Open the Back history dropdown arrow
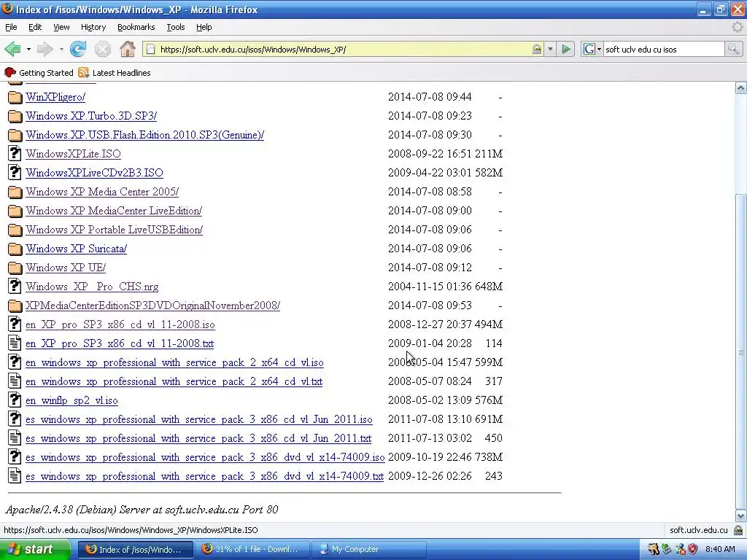 (x=28, y=49)
